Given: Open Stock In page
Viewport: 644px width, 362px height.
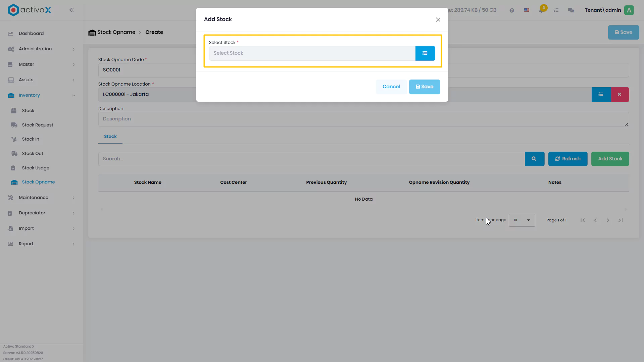Looking at the screenshot, I should (31, 139).
